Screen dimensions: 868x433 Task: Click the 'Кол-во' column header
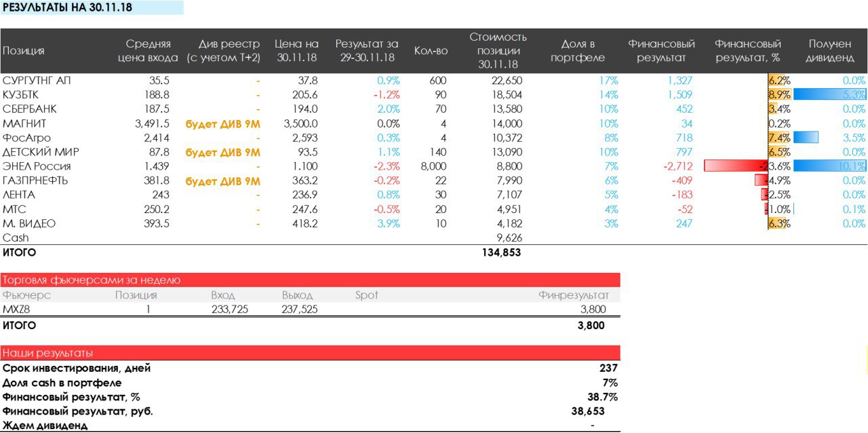pyautogui.click(x=430, y=51)
